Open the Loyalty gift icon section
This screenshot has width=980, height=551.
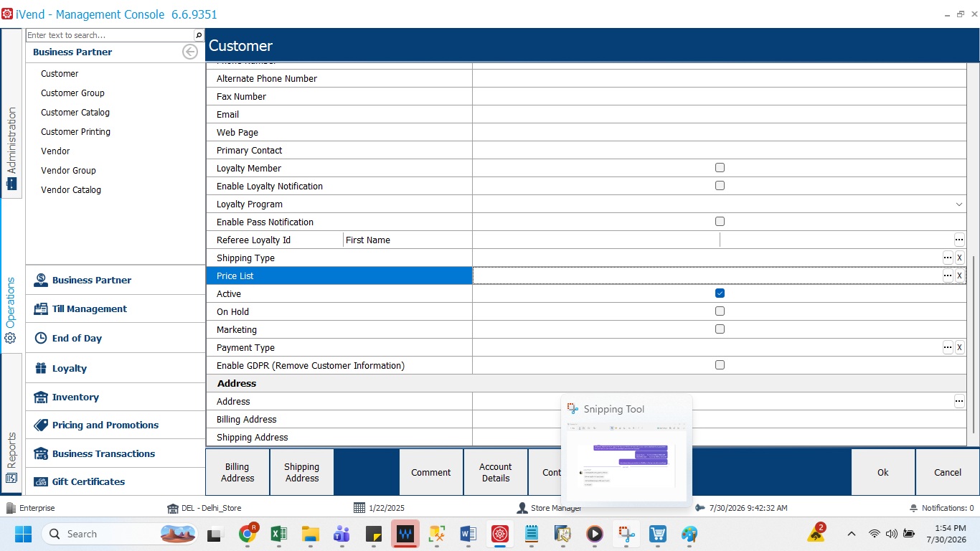click(x=40, y=368)
